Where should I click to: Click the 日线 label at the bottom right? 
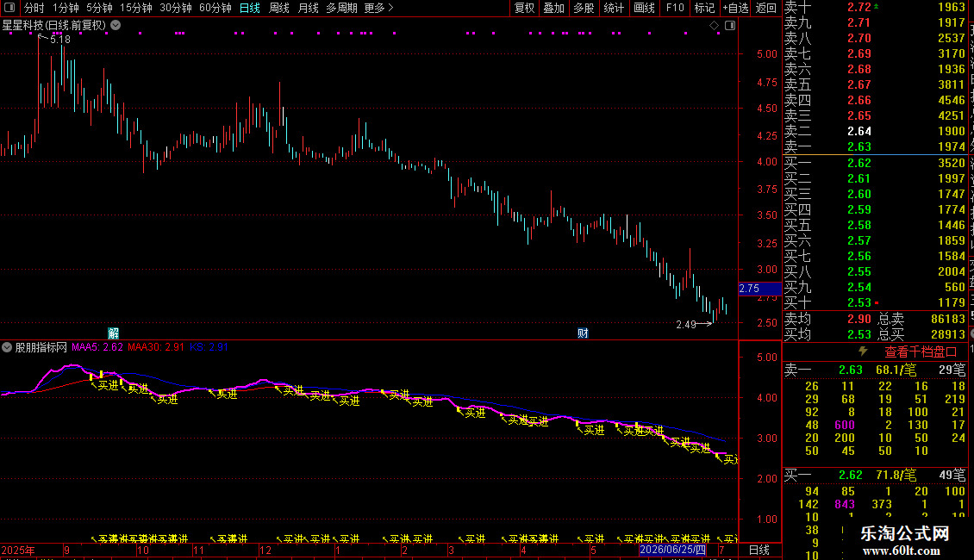759,550
